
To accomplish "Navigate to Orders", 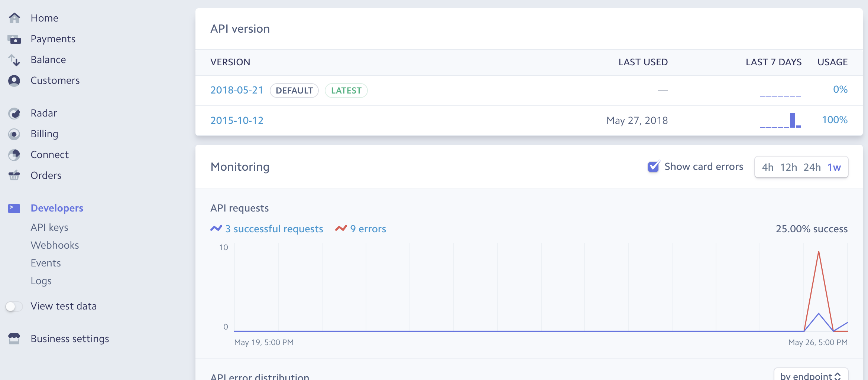I will click(x=46, y=175).
